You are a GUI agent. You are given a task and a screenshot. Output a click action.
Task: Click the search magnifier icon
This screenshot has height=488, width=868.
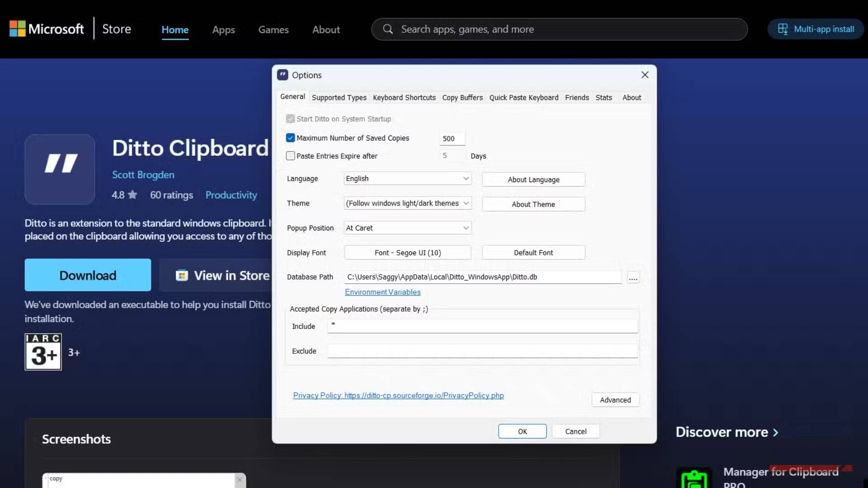pyautogui.click(x=387, y=29)
